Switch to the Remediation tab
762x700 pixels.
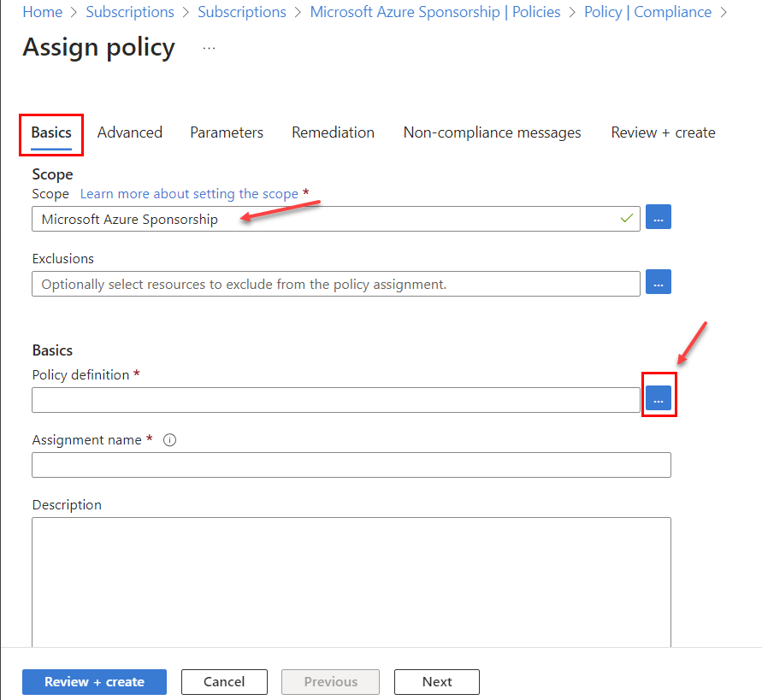(x=333, y=132)
